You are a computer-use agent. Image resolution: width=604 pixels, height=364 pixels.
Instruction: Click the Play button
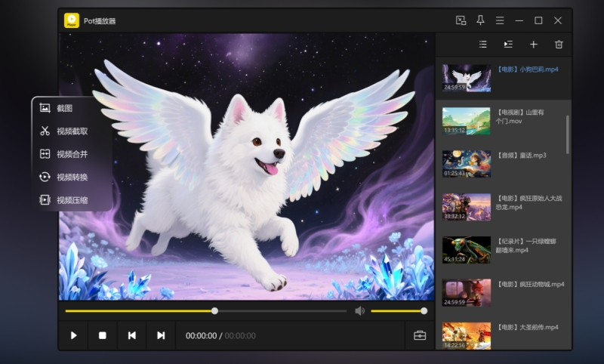[x=73, y=335]
